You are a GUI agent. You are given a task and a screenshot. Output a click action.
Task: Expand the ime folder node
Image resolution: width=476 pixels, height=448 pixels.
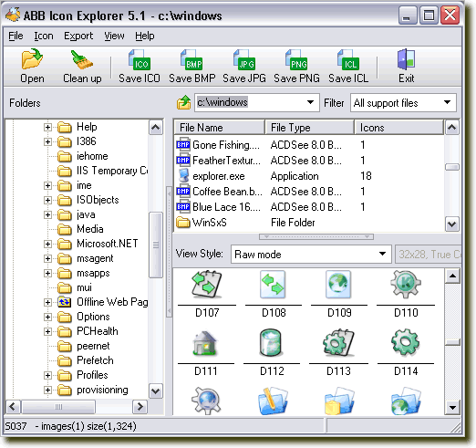[47, 185]
